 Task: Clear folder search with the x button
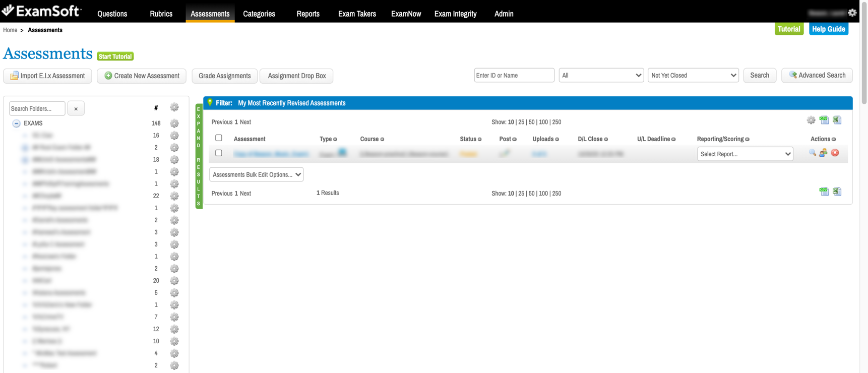coord(76,108)
